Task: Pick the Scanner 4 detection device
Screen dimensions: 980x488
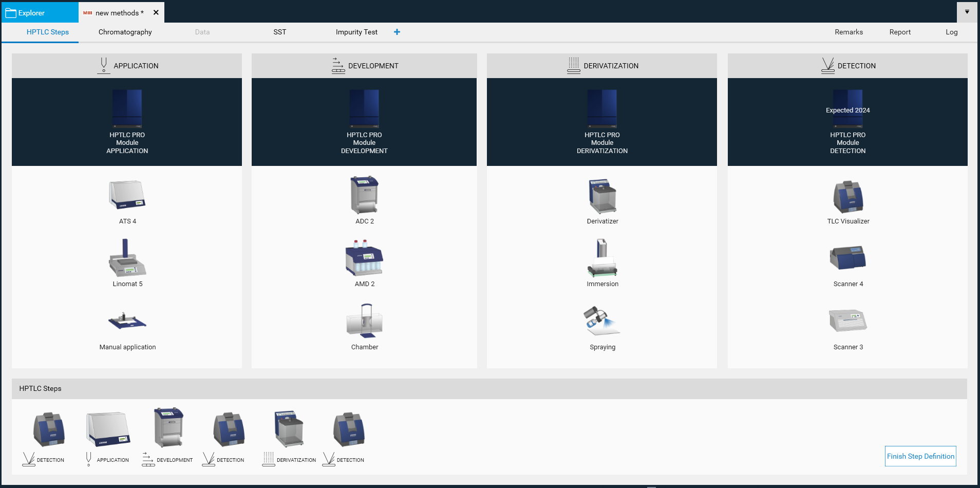Action: 848,258
